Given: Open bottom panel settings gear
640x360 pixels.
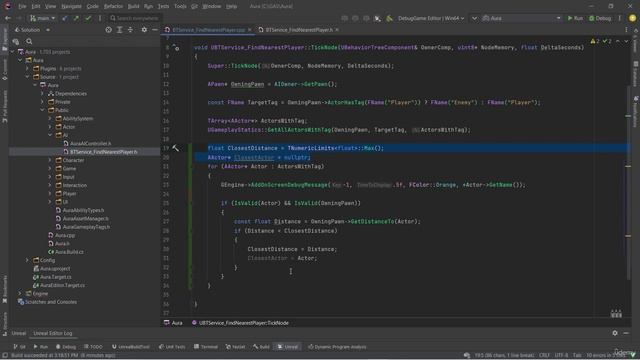Looking at the screenshot, I should tap(615, 333).
